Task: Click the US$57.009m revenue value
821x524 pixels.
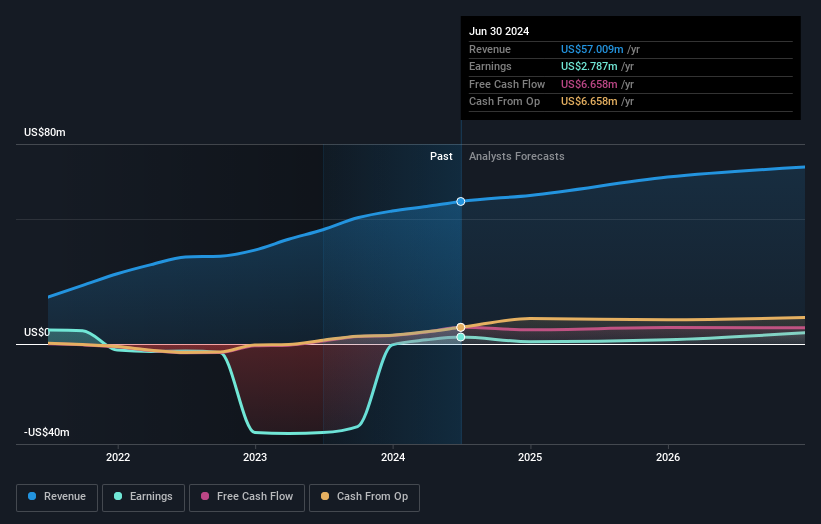Action: [x=592, y=49]
